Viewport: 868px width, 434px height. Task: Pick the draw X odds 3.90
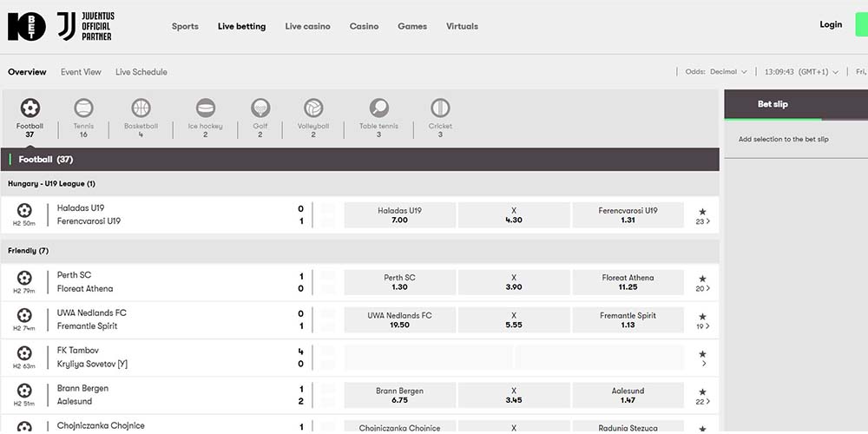pos(514,282)
